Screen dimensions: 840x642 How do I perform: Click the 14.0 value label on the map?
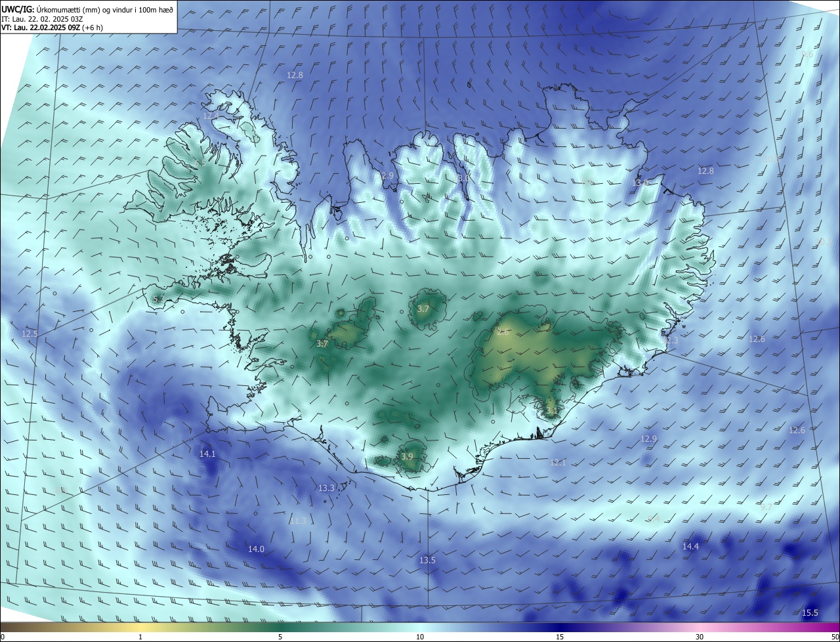pyautogui.click(x=256, y=549)
